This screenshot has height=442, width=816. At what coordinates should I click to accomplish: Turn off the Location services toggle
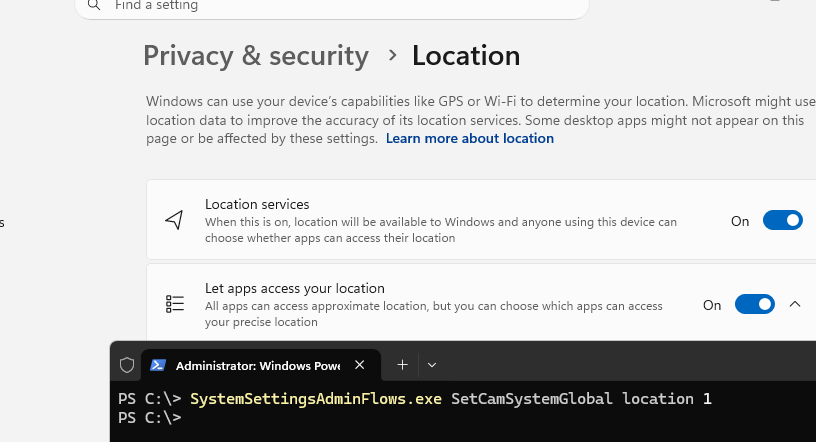point(782,220)
